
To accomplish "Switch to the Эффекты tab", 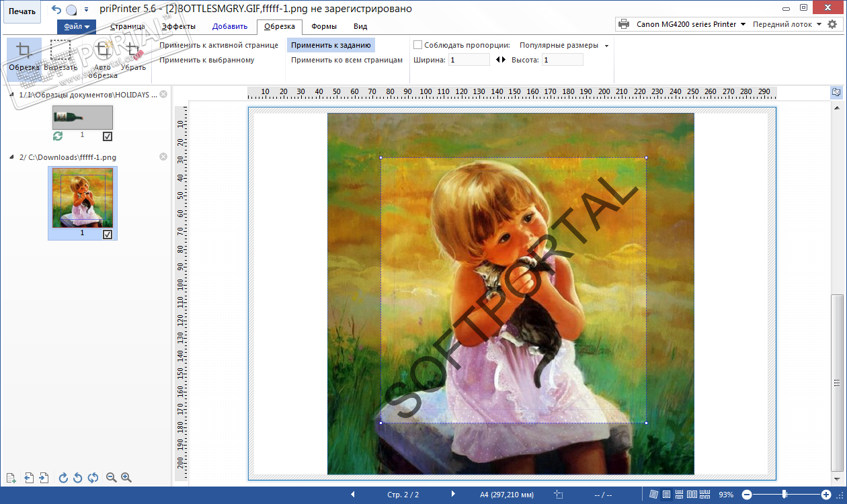I will click(x=178, y=27).
